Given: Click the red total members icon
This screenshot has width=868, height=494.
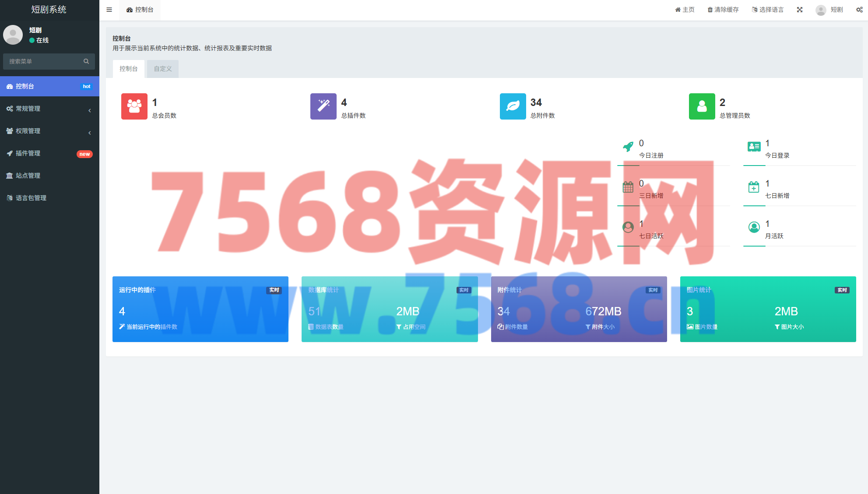Looking at the screenshot, I should pos(134,106).
